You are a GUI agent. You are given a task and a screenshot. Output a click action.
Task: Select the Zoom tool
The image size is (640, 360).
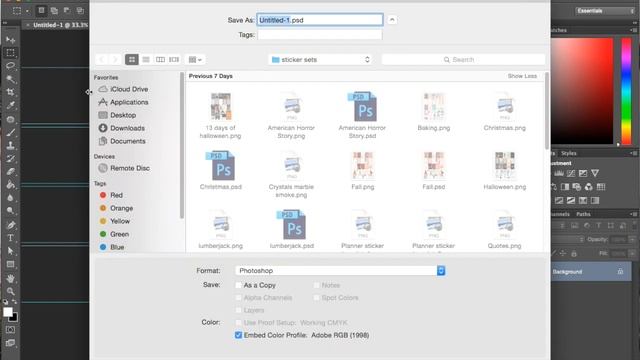tap(11, 291)
